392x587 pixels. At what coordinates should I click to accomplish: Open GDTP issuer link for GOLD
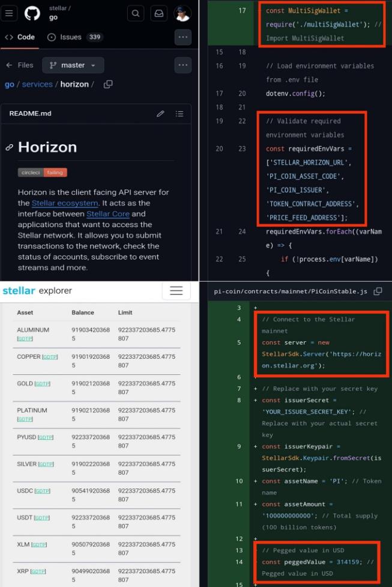click(42, 384)
